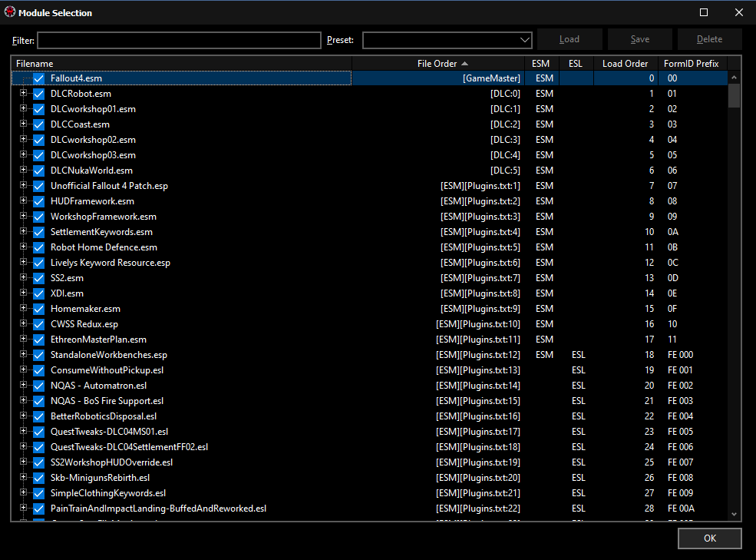Open the Preset dropdown list
The image size is (756, 560).
tap(524, 40)
